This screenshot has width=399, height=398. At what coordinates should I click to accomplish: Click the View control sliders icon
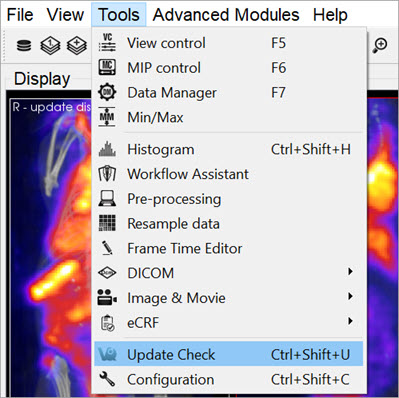(107, 43)
